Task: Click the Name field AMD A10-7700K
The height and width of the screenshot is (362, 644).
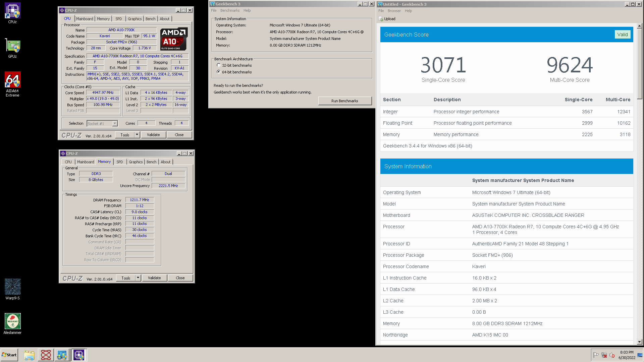Action: [121, 30]
